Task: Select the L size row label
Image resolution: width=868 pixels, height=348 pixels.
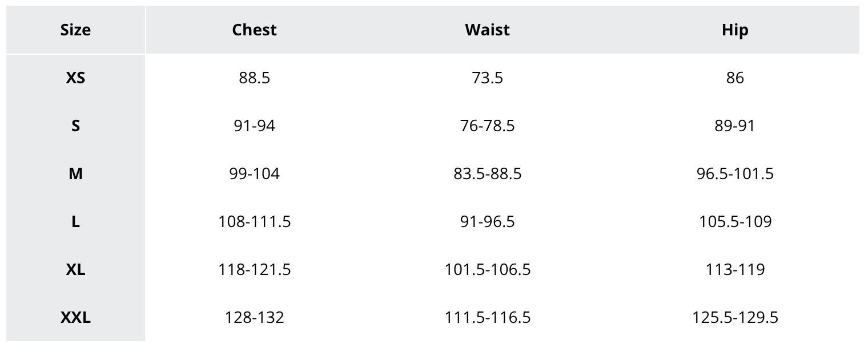Action: coord(75,221)
